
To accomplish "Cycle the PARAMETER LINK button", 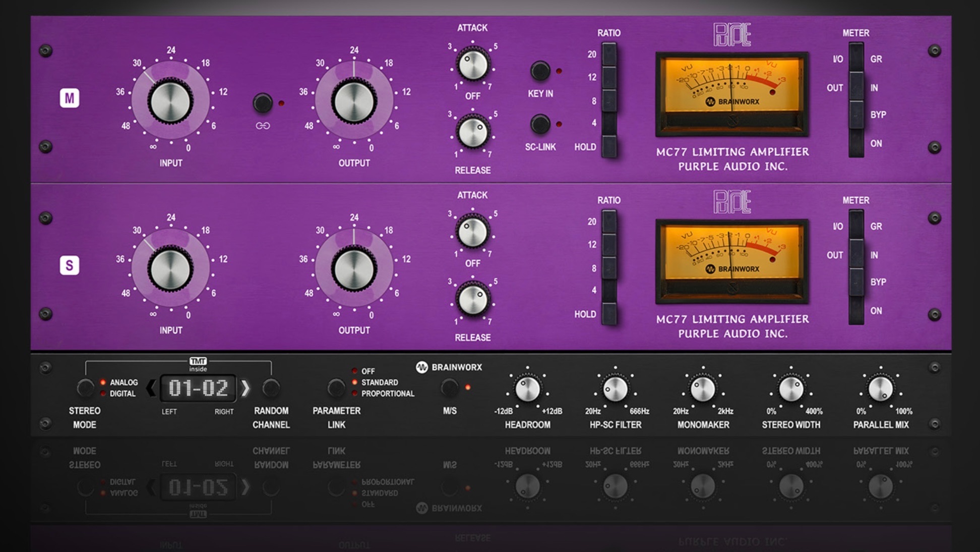I will [336, 388].
